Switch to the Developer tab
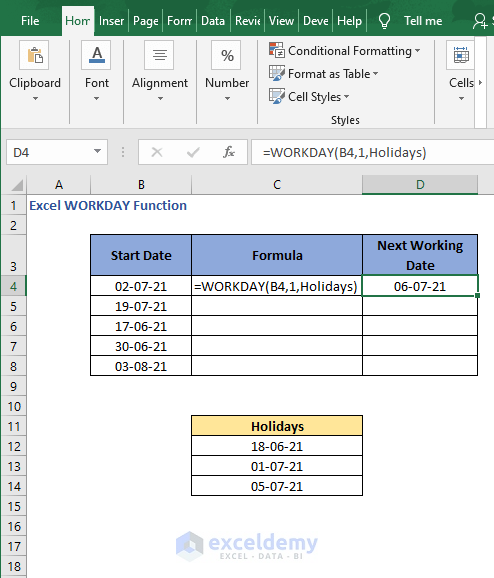Image resolution: width=494 pixels, height=578 pixels. point(316,21)
